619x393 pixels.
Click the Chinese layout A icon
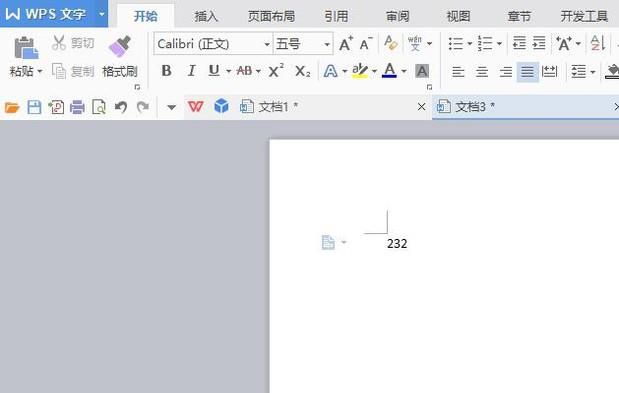[x=563, y=43]
